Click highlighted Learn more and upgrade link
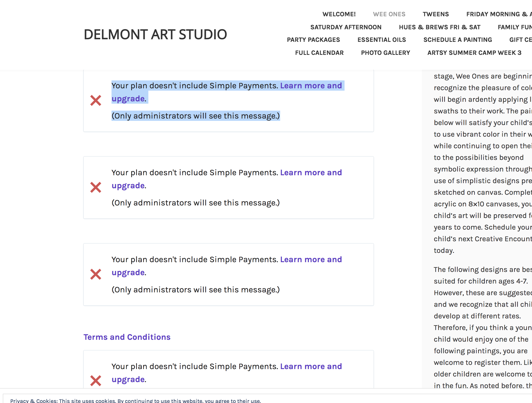Screen dimensions: 532x403 311,86
